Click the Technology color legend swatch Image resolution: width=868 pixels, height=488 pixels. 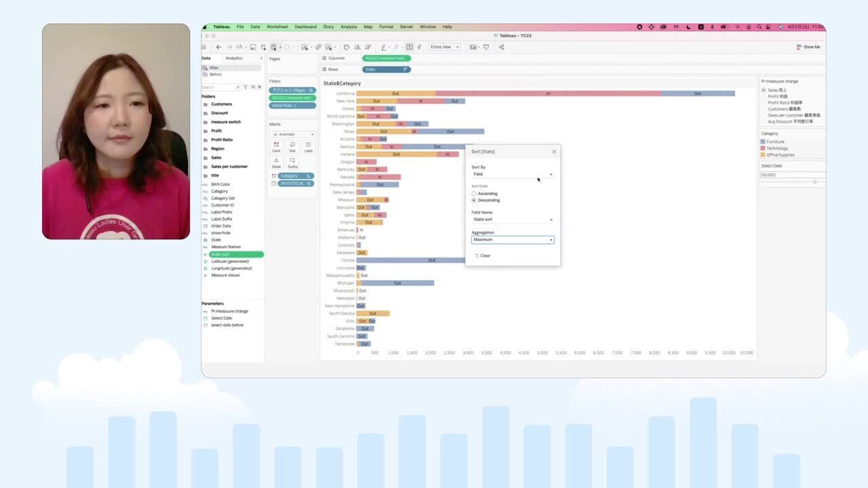pyautogui.click(x=763, y=148)
